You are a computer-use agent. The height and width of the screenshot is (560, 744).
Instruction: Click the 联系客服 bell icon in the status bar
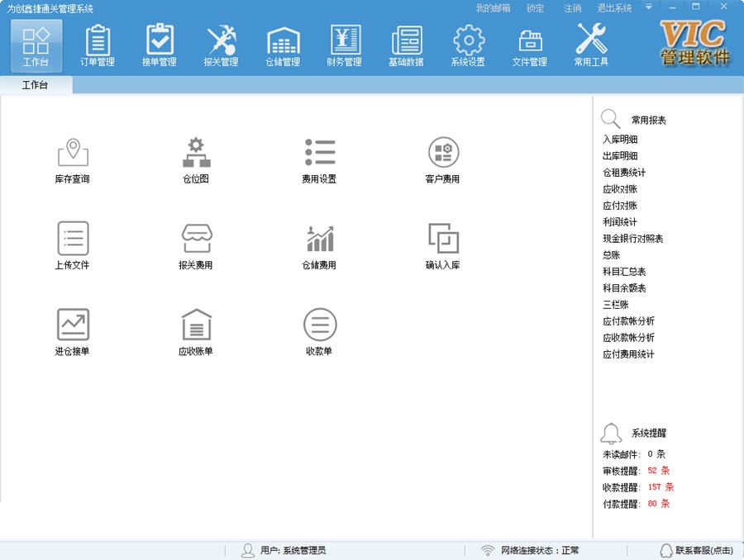point(666,551)
